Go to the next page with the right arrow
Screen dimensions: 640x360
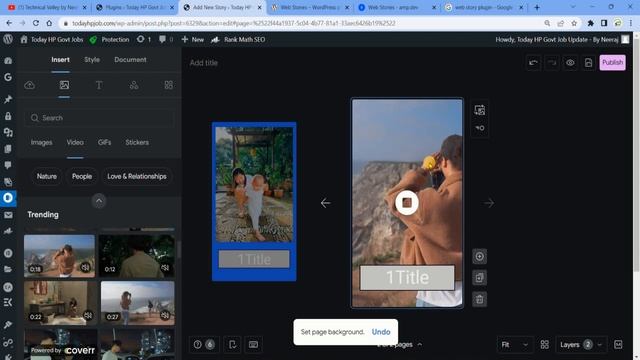[489, 203]
